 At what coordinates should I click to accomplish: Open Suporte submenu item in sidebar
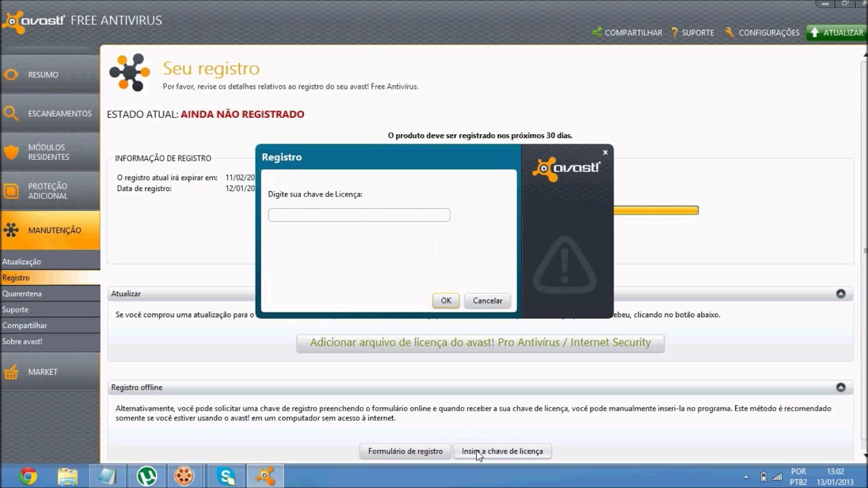50,310
